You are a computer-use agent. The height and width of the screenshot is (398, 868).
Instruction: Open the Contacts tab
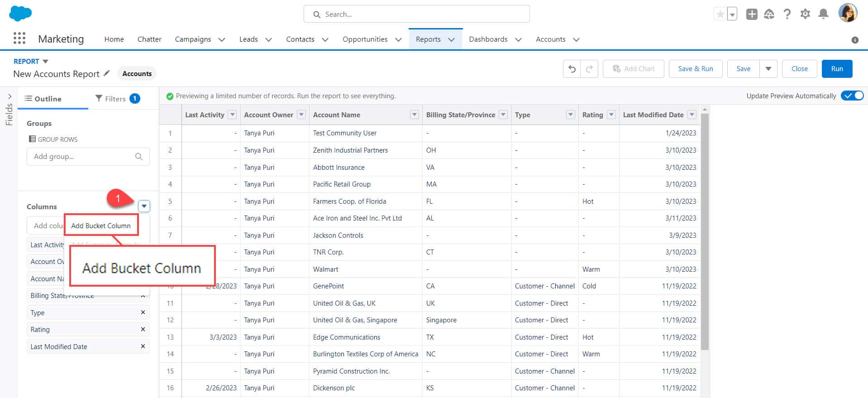pos(300,39)
